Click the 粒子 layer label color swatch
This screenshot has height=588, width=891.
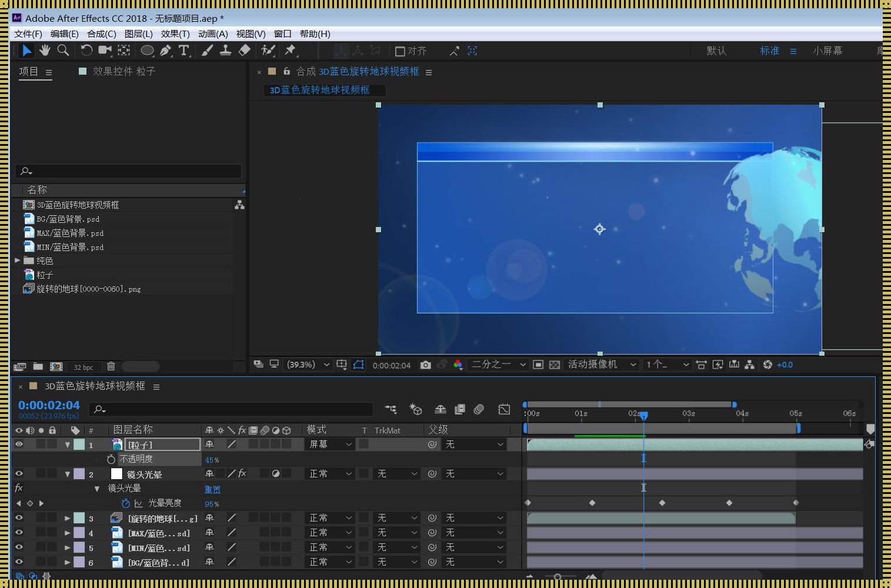tap(79, 445)
